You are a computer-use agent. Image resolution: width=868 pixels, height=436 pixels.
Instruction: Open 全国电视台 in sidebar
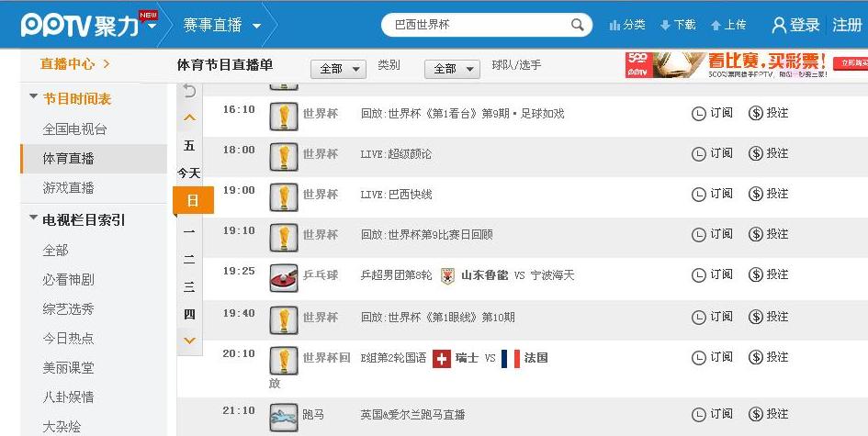(x=74, y=129)
